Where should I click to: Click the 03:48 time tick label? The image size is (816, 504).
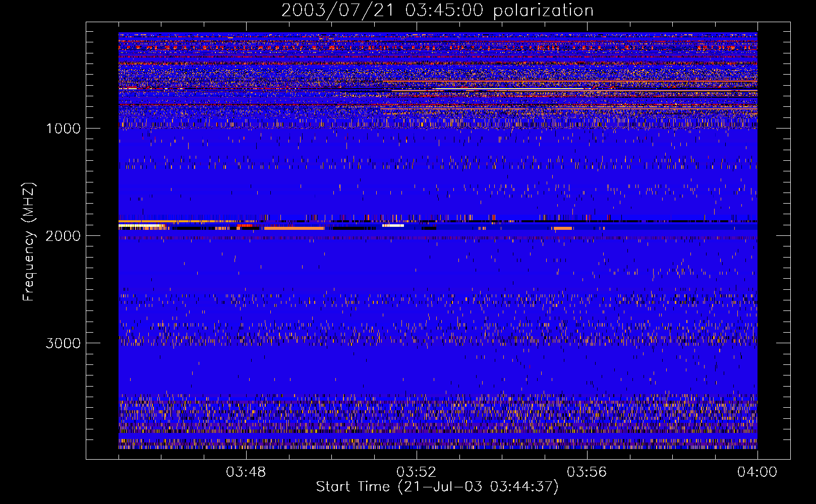(246, 472)
